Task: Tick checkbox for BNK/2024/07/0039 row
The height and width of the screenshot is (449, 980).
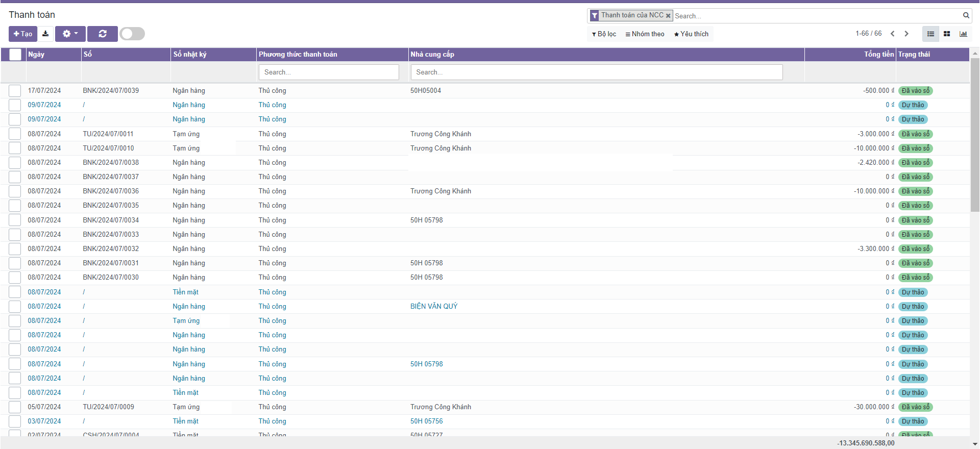Action: (x=15, y=91)
